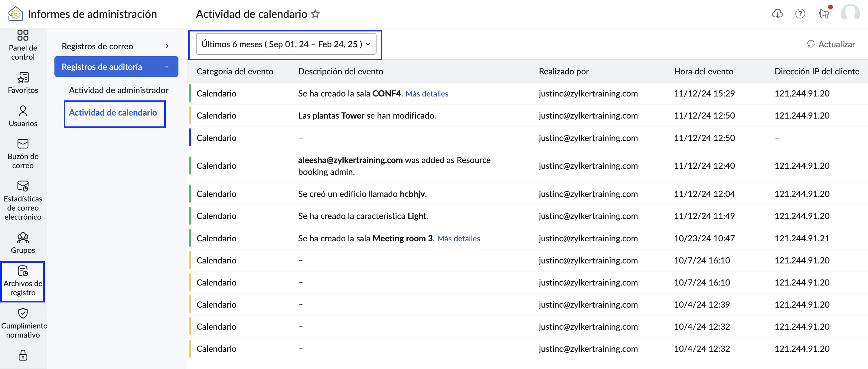Click the Dirección IP del cliente header
Viewport: 868px width, 369px height.
(x=817, y=71)
